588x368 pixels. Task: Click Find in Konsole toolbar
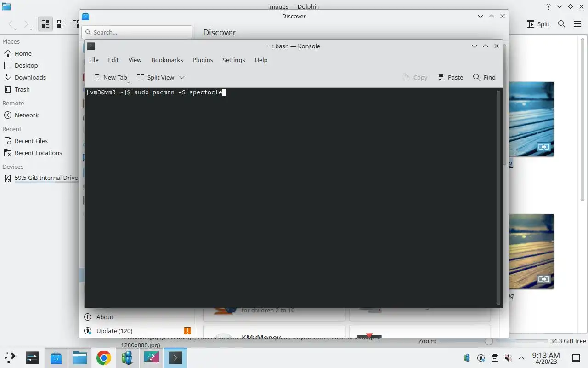coord(484,77)
